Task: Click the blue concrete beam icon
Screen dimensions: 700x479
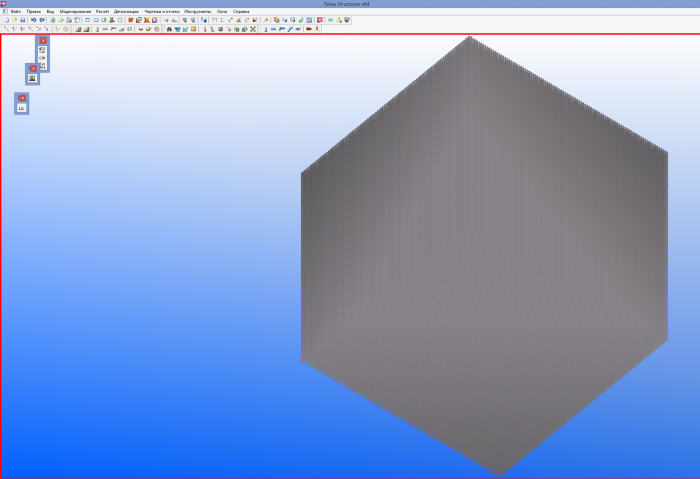Action: 273,29
